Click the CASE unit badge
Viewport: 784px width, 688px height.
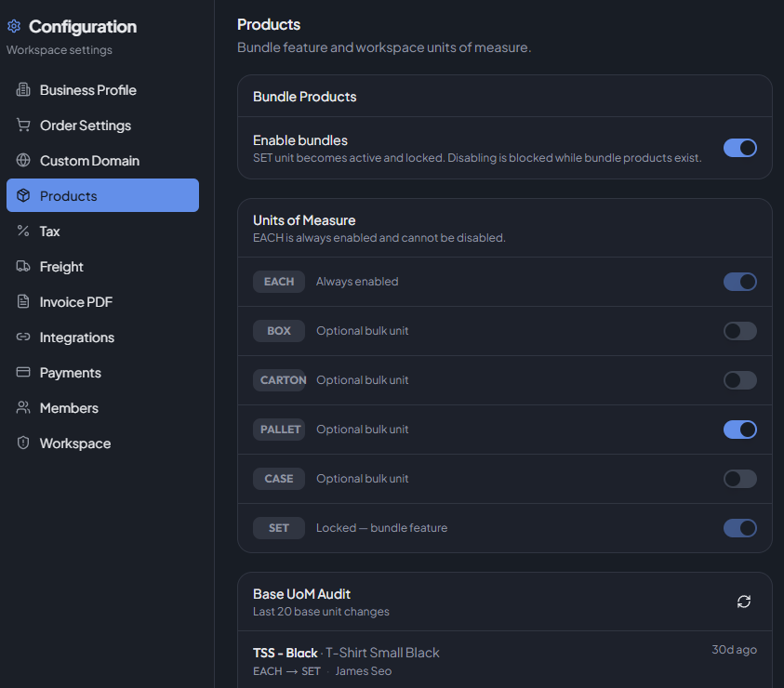tap(278, 479)
